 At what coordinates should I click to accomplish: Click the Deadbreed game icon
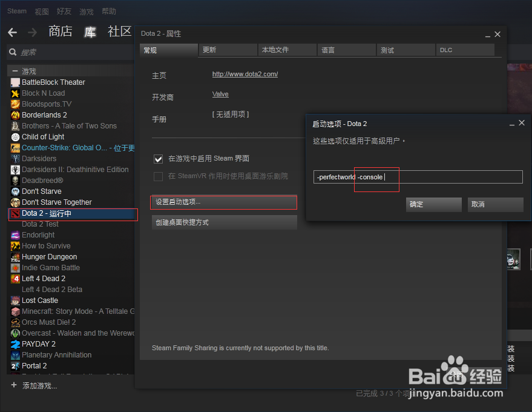(15, 181)
